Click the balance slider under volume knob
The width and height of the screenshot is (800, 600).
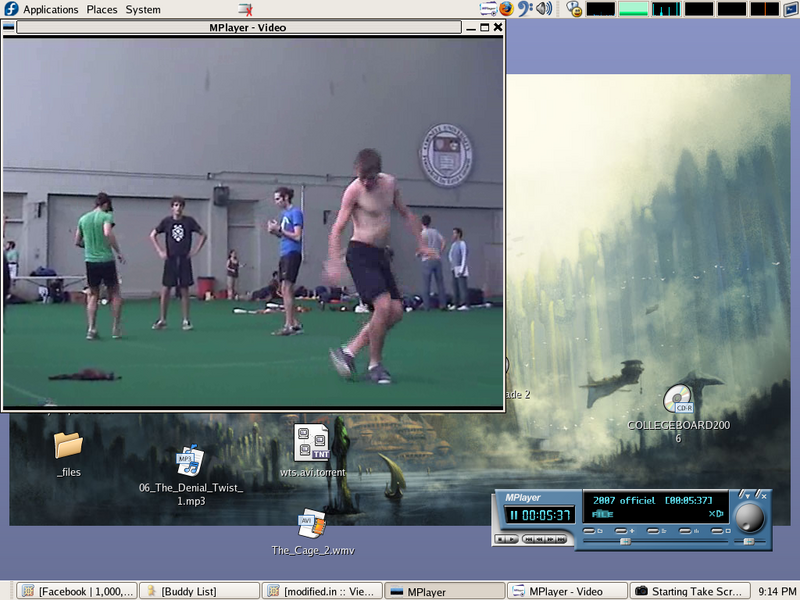tap(749, 541)
